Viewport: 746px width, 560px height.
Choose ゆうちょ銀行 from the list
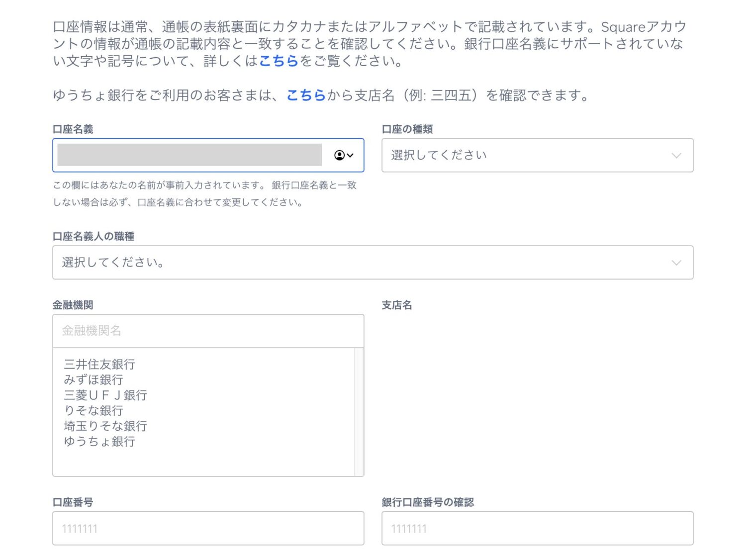100,442
